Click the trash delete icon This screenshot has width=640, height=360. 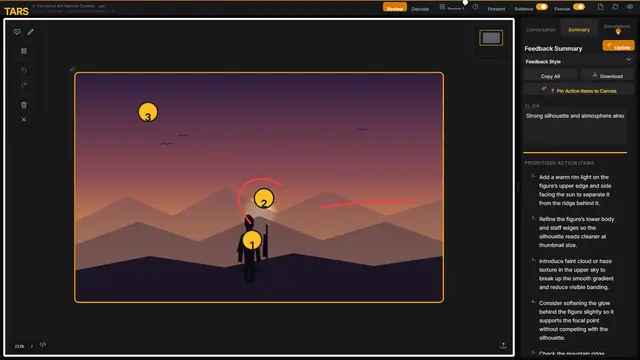pos(24,105)
